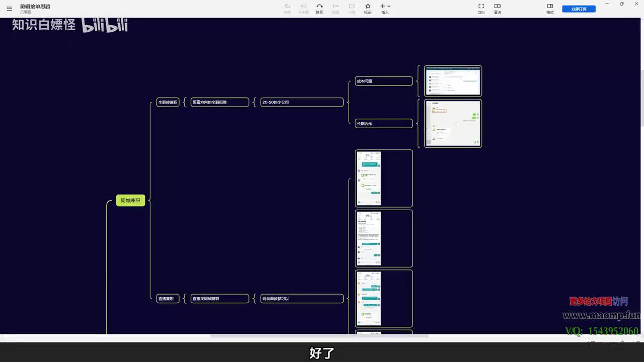Open the chat thumbnail beside 长期合作
This screenshot has width=644, height=362.
[453, 123]
